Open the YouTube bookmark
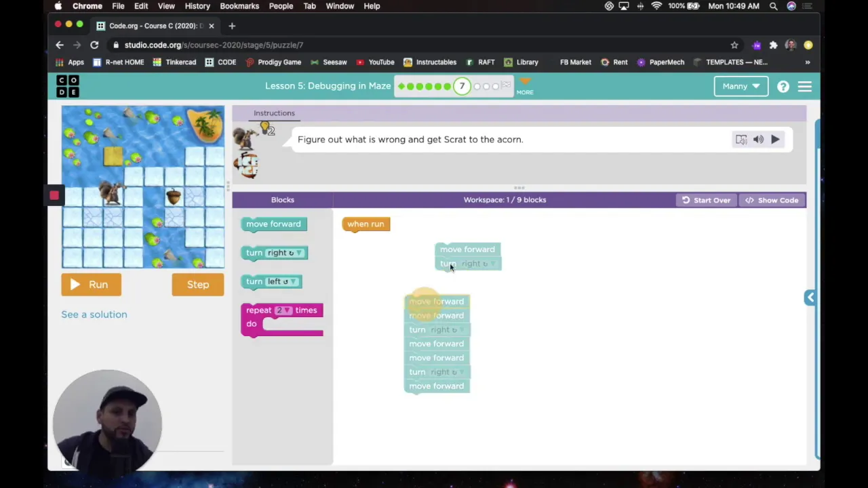Image resolution: width=868 pixels, height=488 pixels. click(375, 62)
